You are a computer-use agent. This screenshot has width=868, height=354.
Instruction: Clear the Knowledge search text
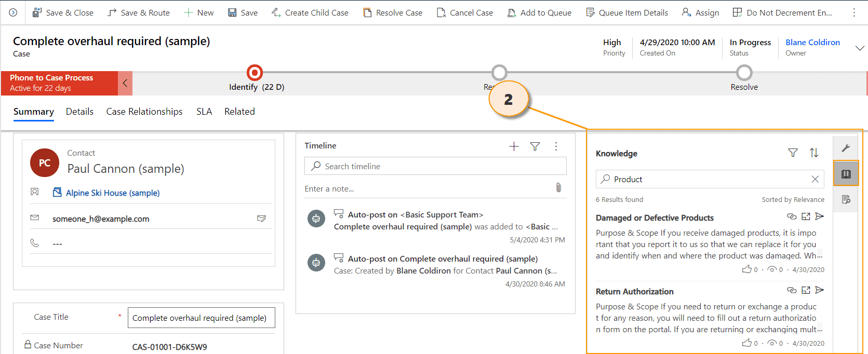[x=815, y=179]
